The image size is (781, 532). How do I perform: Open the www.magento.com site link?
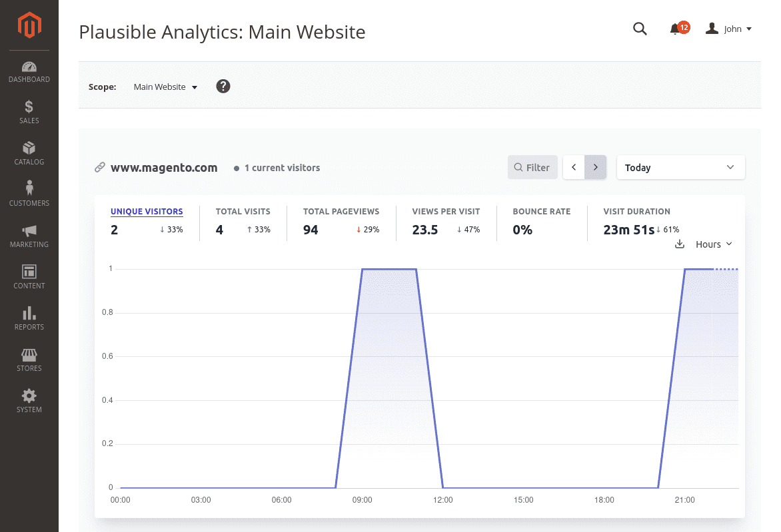coord(164,168)
